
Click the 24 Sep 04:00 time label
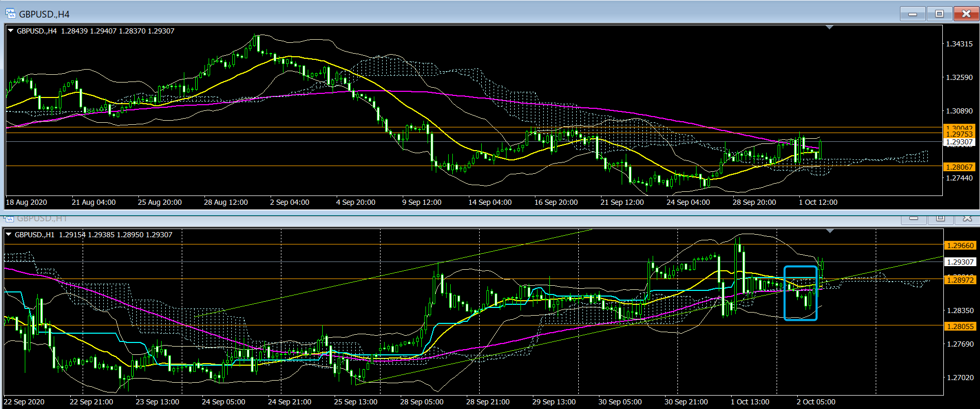tap(688, 202)
